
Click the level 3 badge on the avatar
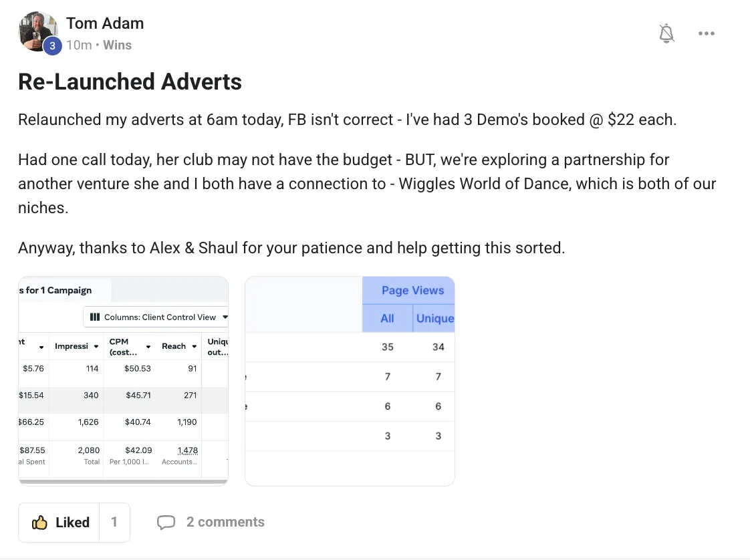point(53,46)
